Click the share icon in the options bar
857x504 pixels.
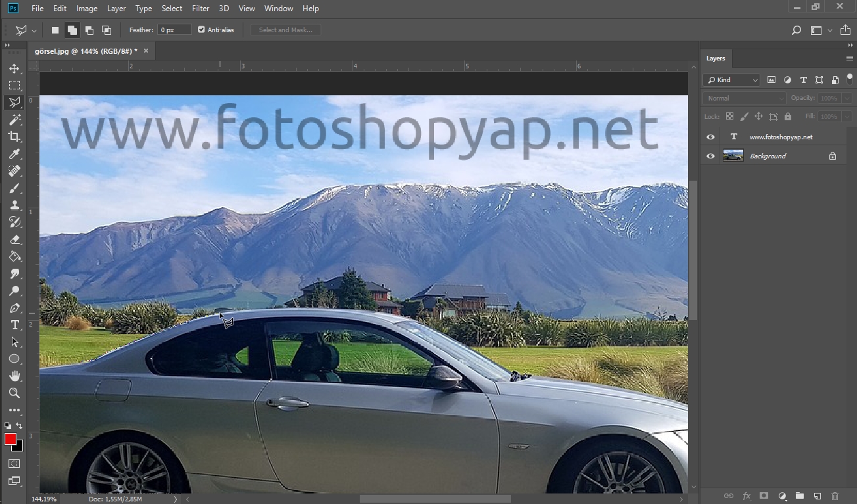tap(845, 30)
